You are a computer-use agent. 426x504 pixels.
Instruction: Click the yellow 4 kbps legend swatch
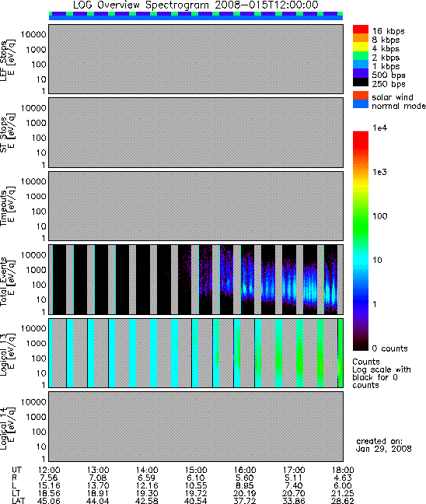click(x=361, y=47)
